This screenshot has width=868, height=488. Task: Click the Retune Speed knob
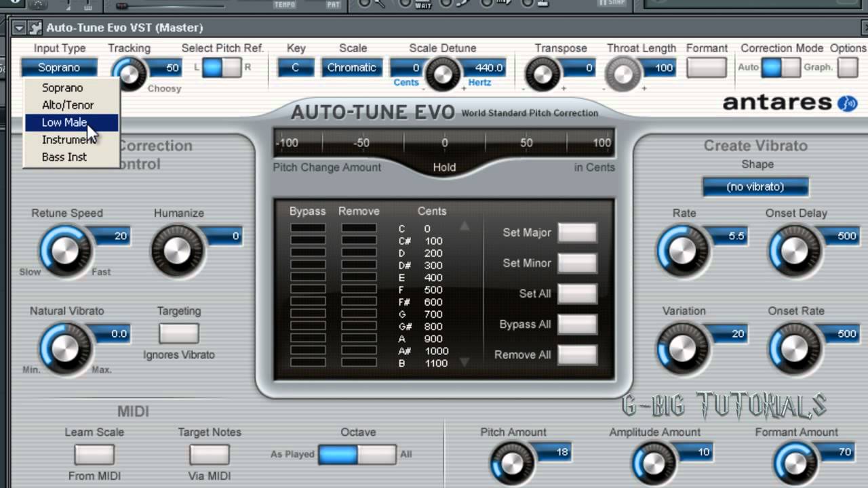coord(65,251)
